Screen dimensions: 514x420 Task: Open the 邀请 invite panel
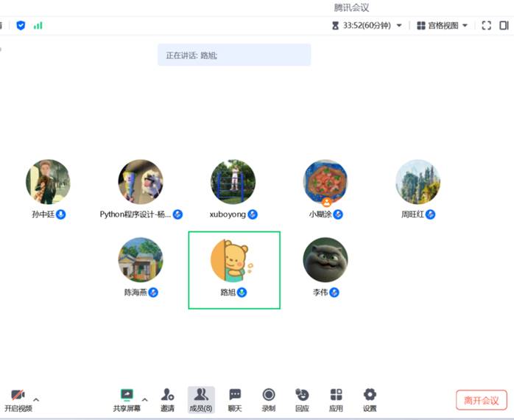[x=168, y=399]
